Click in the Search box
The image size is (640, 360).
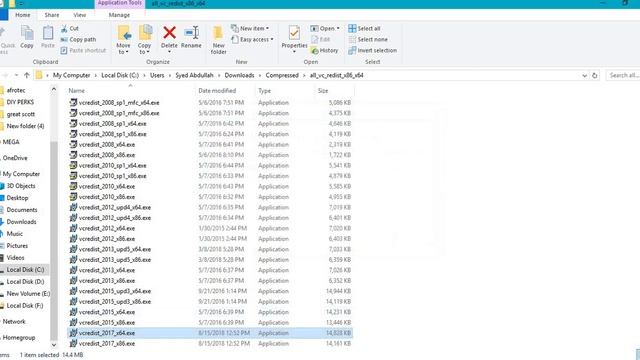[623, 76]
